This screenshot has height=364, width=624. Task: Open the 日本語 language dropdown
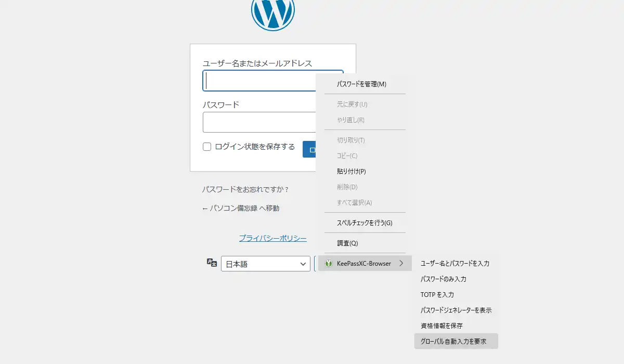(x=266, y=264)
